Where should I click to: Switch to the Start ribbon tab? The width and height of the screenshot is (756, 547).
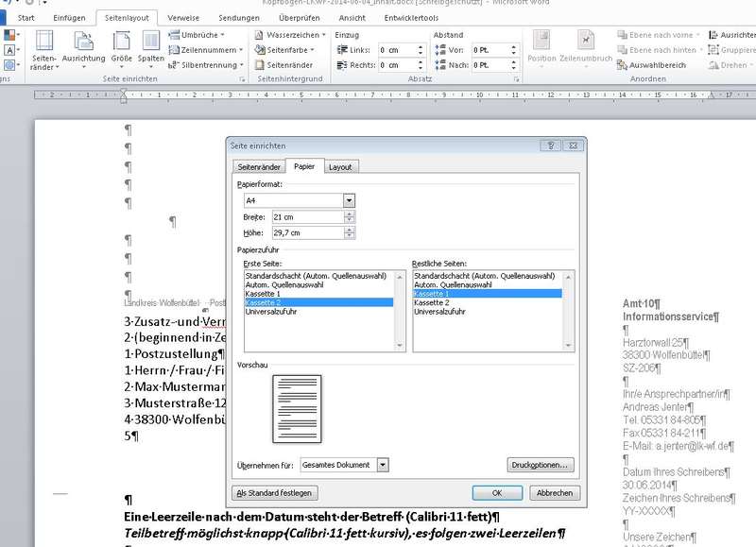(26, 18)
